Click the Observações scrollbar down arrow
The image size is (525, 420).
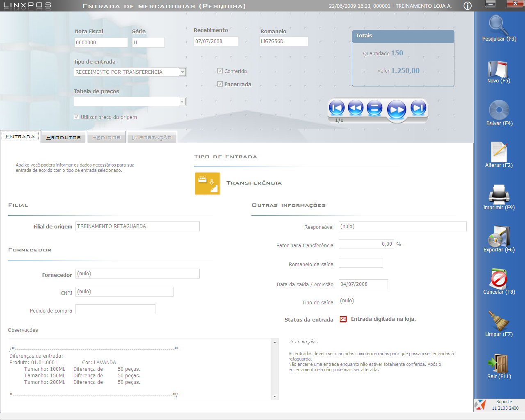tap(275, 397)
